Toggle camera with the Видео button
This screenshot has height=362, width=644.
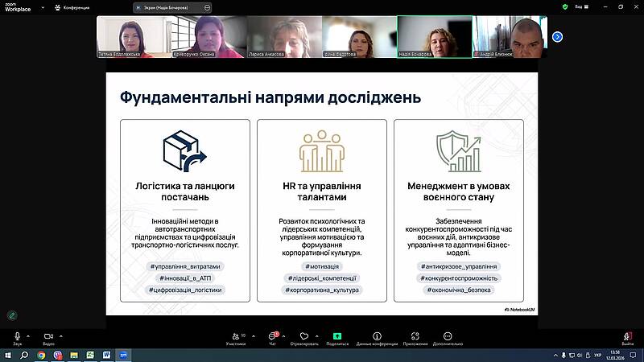[x=48, y=336]
